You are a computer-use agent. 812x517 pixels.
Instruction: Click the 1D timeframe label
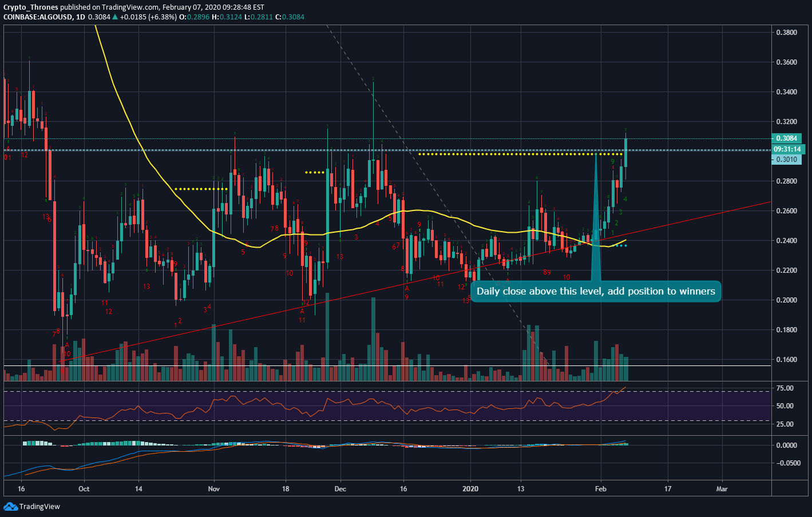click(81, 17)
